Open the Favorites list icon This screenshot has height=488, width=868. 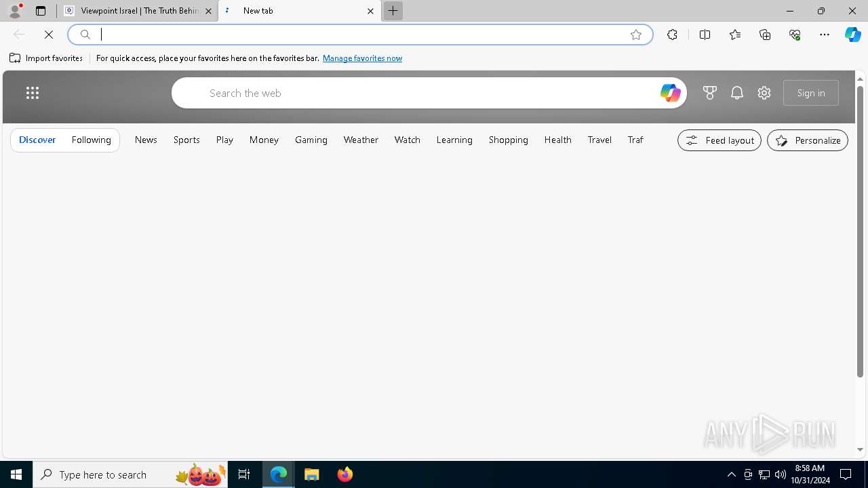click(x=735, y=35)
